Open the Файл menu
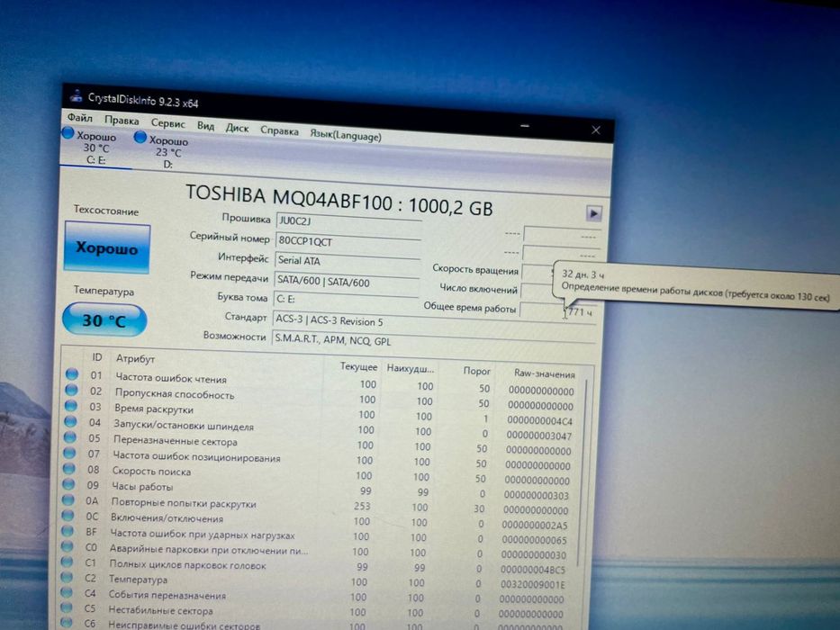Screen dimensions: 840x630 click(x=80, y=117)
